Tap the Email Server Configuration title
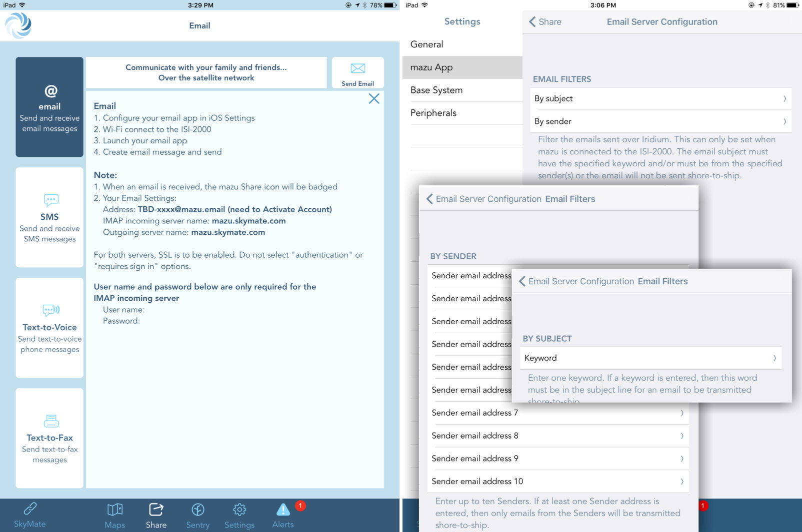 [662, 22]
